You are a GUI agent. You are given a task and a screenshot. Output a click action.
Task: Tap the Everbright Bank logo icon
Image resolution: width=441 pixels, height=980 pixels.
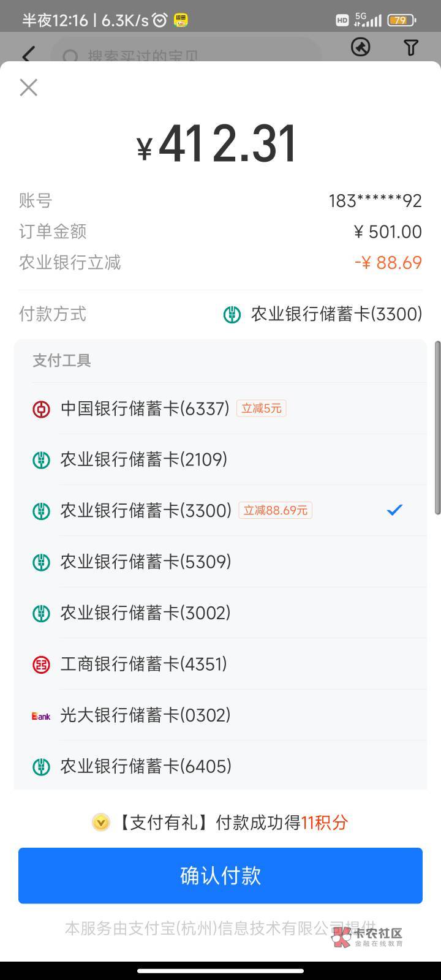coord(41,715)
